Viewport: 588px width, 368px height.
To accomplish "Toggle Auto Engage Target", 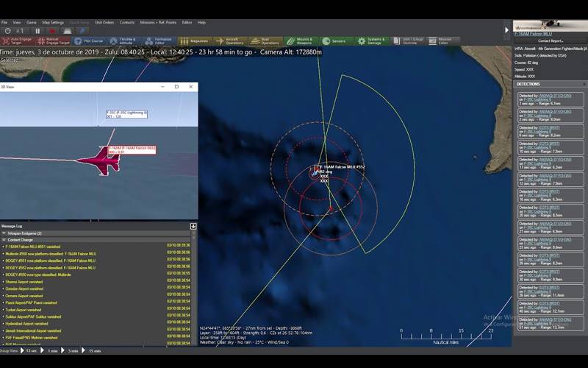I will tap(18, 41).
